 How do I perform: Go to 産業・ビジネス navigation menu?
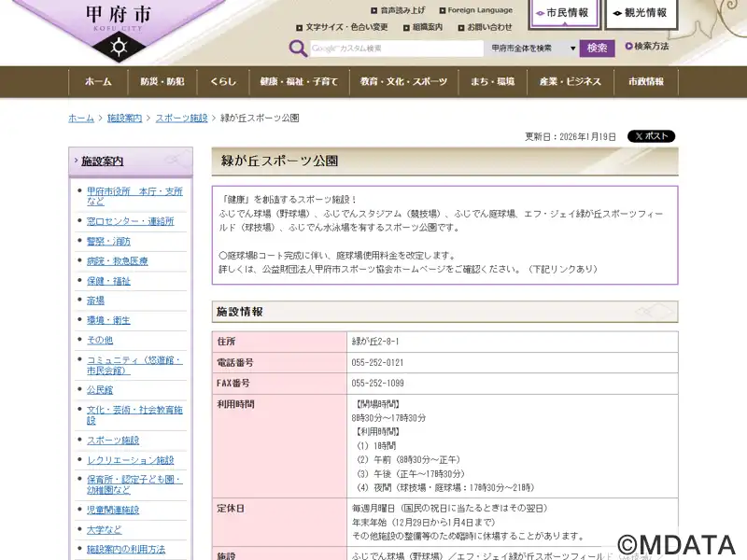pyautogui.click(x=570, y=82)
